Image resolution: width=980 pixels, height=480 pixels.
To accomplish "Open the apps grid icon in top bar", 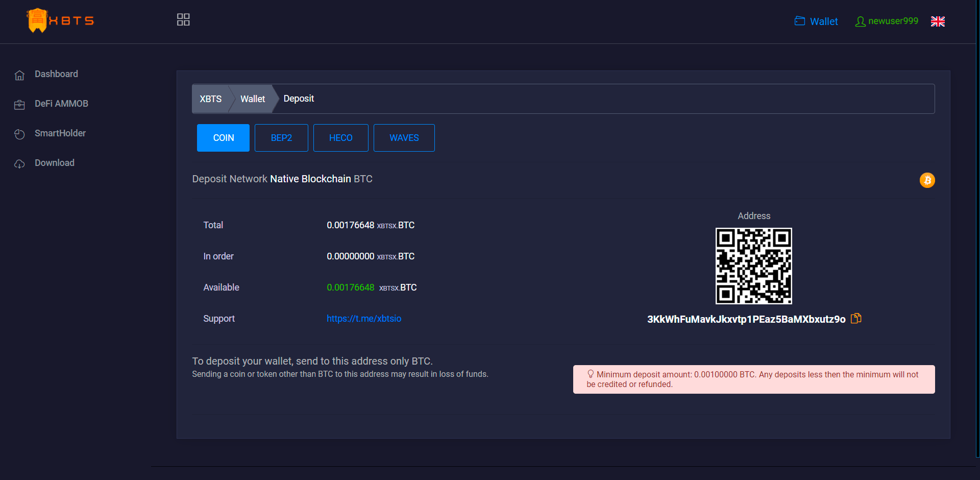I will coord(183,19).
